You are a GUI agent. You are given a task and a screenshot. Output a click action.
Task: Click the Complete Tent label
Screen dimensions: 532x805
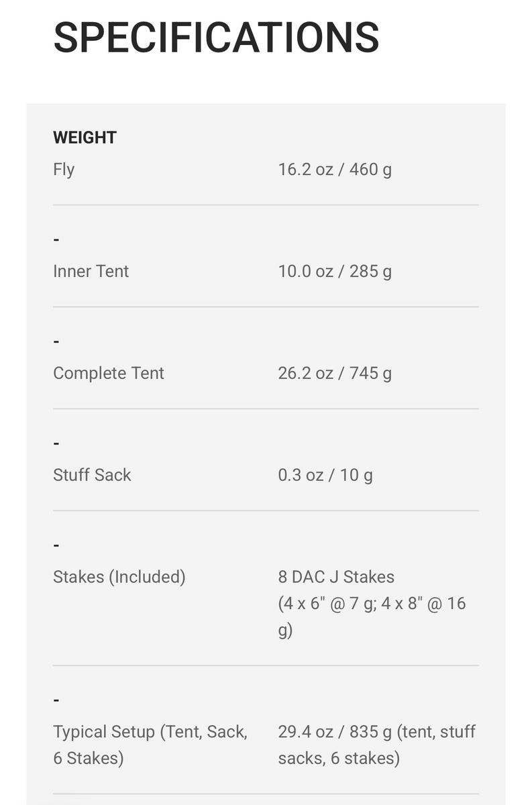point(108,373)
